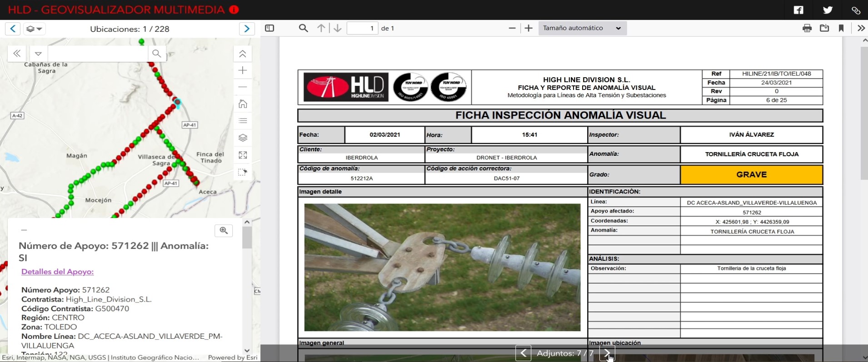This screenshot has width=868, height=362.
Task: Copy link with the chain icon
Action: pyautogui.click(x=856, y=10)
